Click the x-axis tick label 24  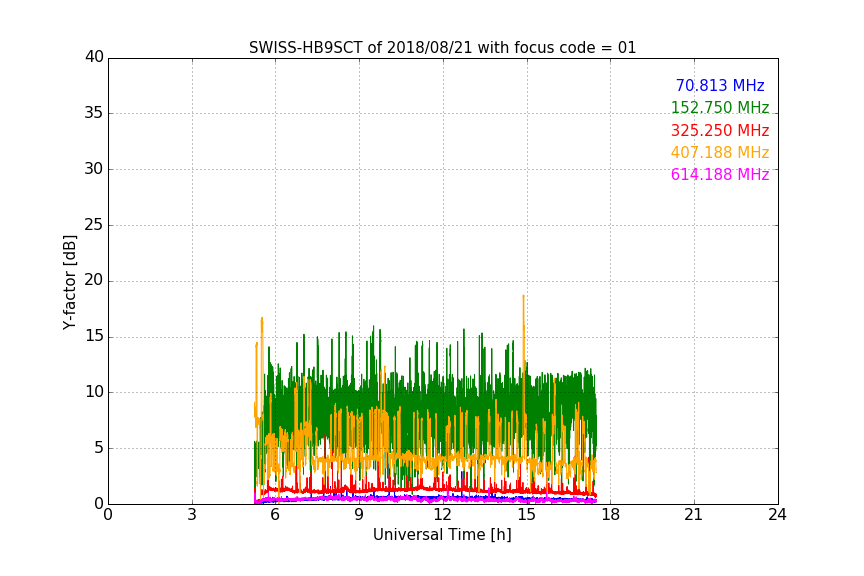point(778,515)
